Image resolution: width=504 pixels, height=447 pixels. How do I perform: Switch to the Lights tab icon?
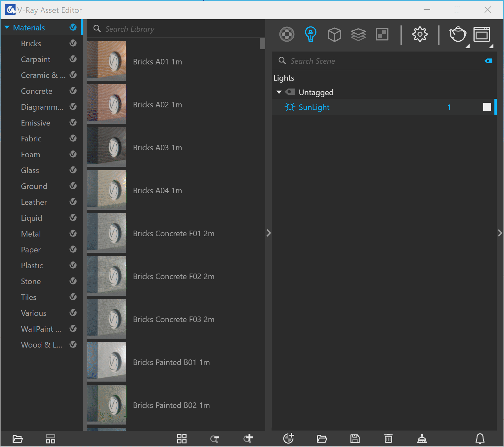click(310, 34)
